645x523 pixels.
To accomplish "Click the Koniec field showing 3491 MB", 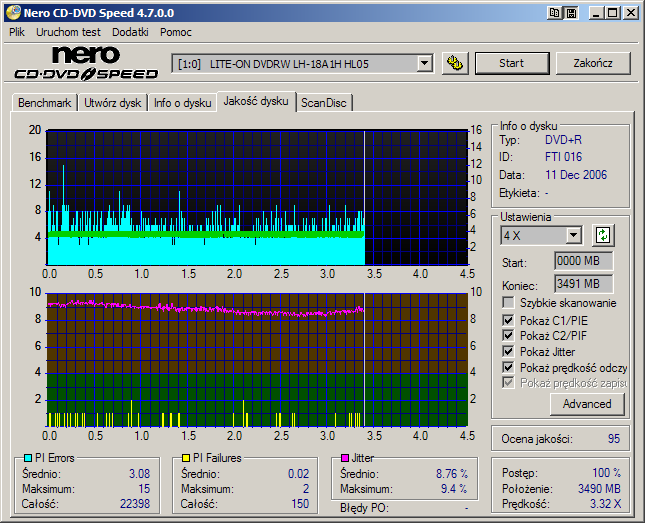I will 583,284.
